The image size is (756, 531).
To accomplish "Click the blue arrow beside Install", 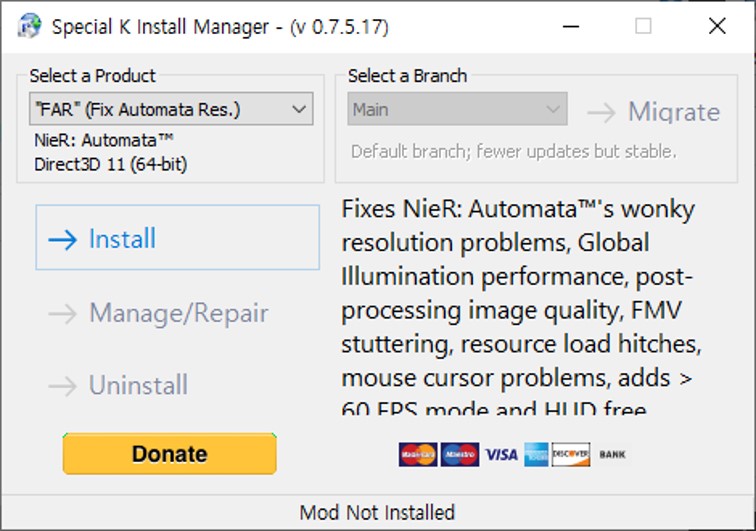I will tap(63, 240).
